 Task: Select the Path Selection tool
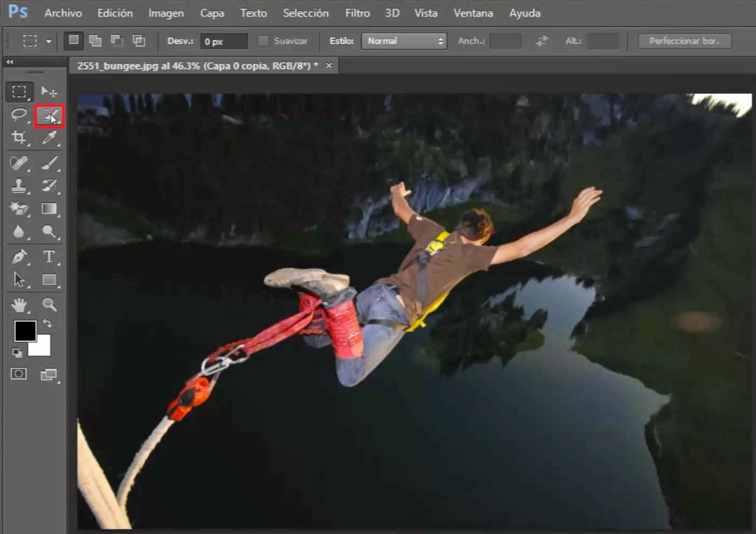click(x=19, y=279)
